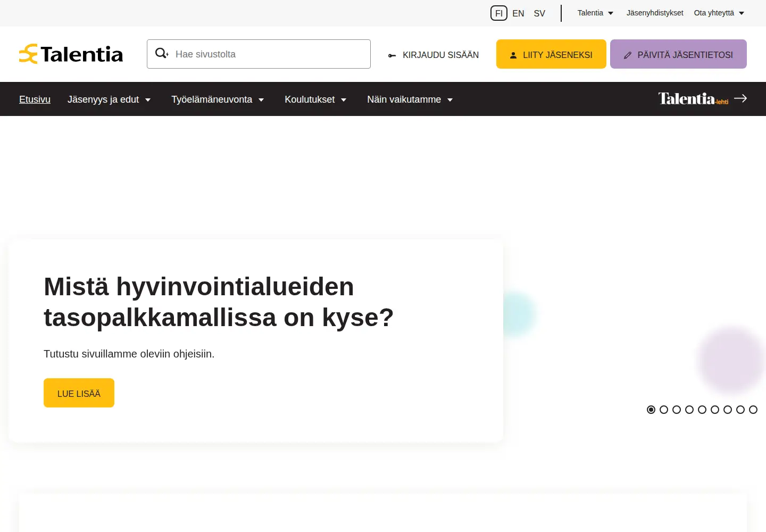Click the headline Mistä hyvinvointialueiden tasopalkkamallissa on kyse?
The width and height of the screenshot is (766, 532).
(219, 302)
